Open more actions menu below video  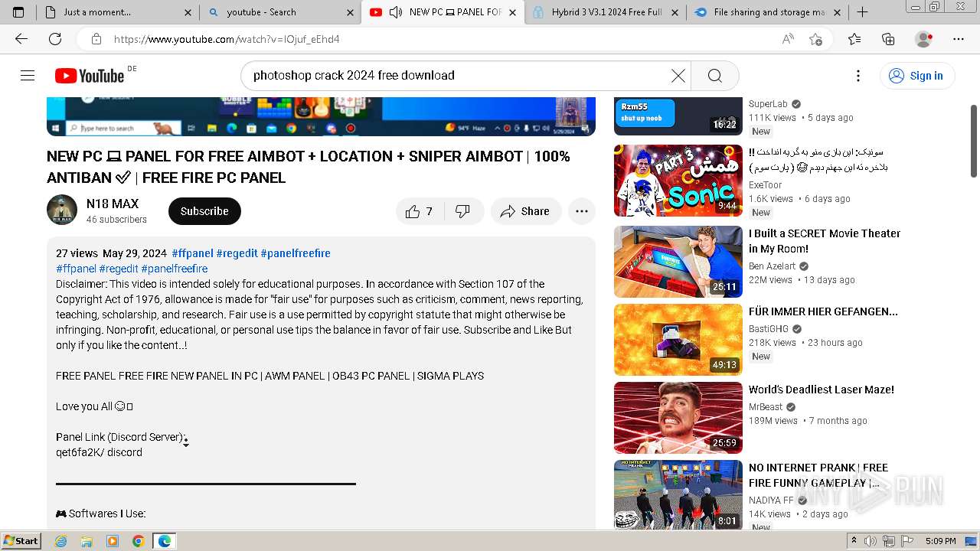[x=582, y=211]
